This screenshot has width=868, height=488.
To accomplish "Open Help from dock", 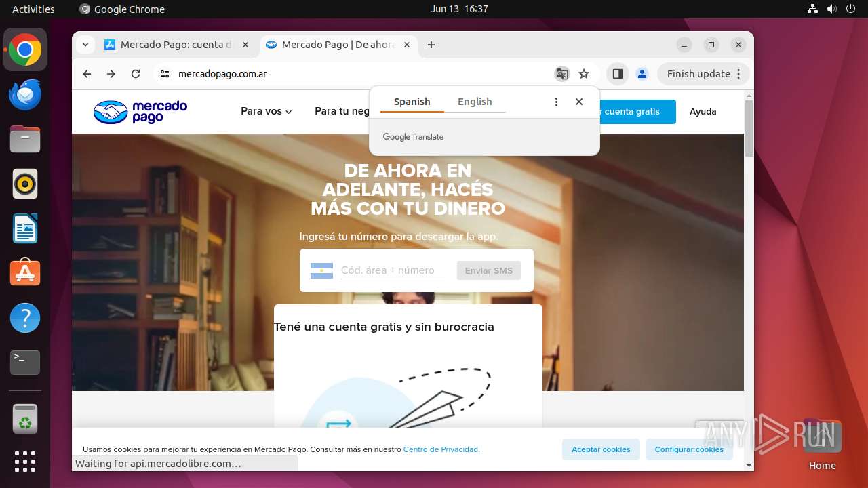I will 25,318.
